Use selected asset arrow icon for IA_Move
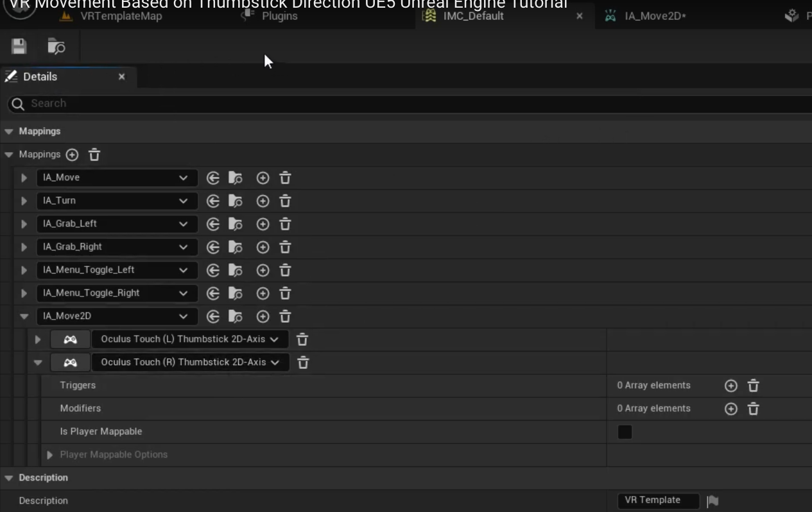Screen dimensions: 812x512 coord(213,178)
